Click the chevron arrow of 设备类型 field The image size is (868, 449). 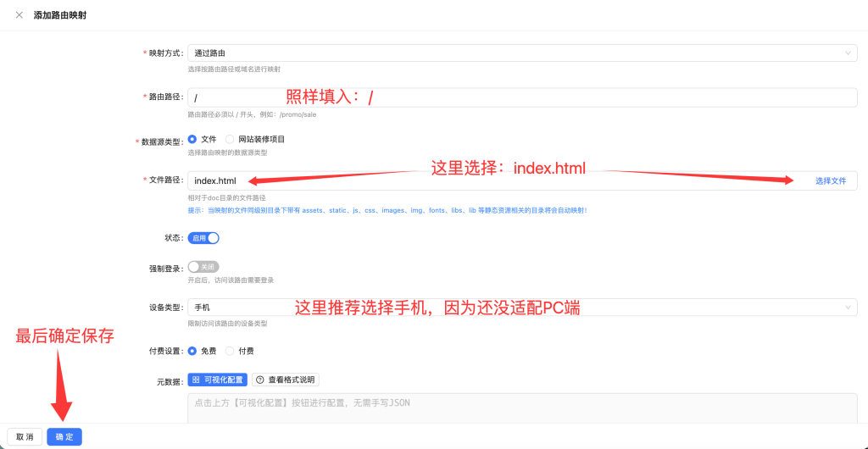[x=848, y=308]
